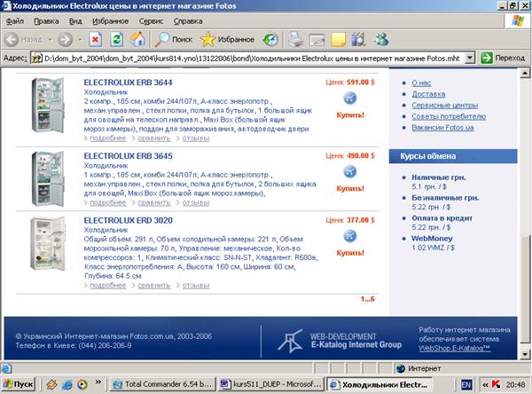Image resolution: width=532 pixels, height=394 pixels.
Task: Open the Сервис menu
Action: click(x=151, y=21)
